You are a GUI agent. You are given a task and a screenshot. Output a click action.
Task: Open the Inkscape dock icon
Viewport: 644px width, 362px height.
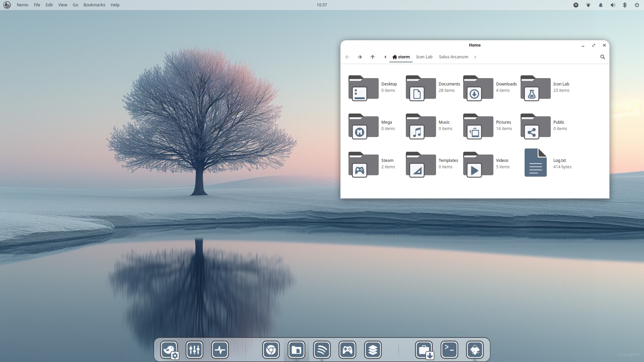[475, 350]
